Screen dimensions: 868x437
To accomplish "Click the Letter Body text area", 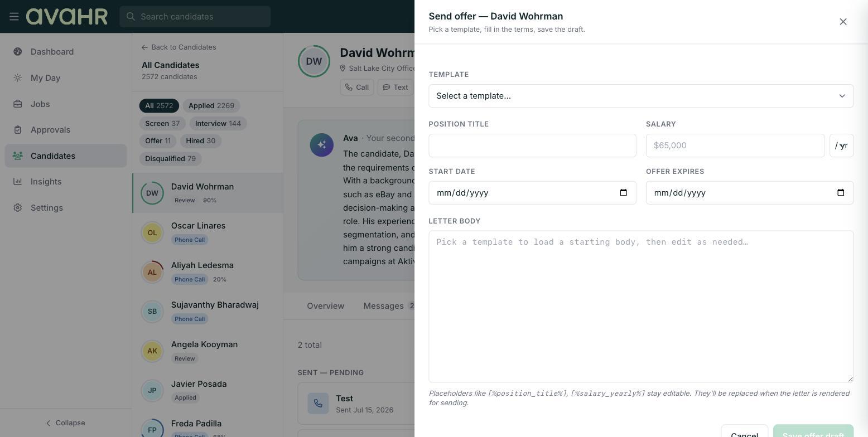I will click(x=641, y=307).
